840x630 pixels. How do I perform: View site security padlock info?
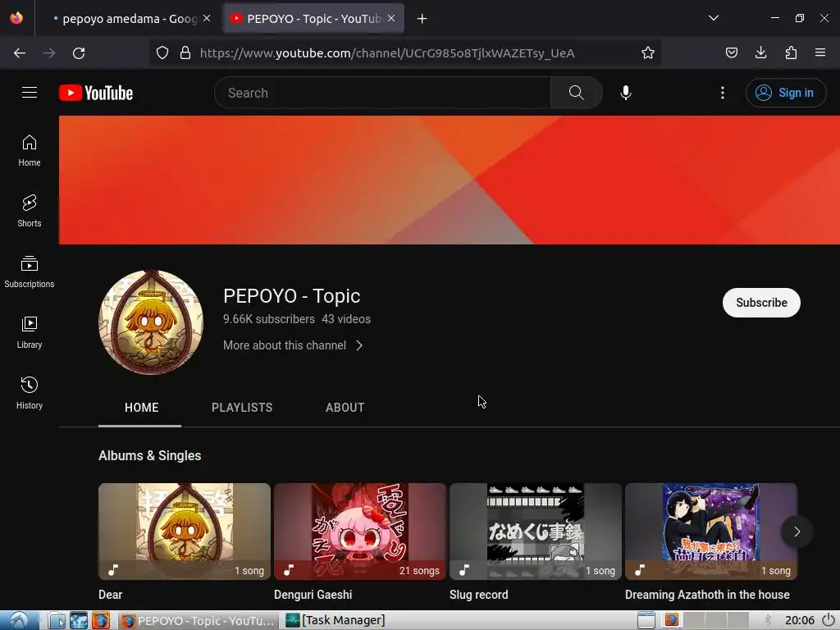185,52
